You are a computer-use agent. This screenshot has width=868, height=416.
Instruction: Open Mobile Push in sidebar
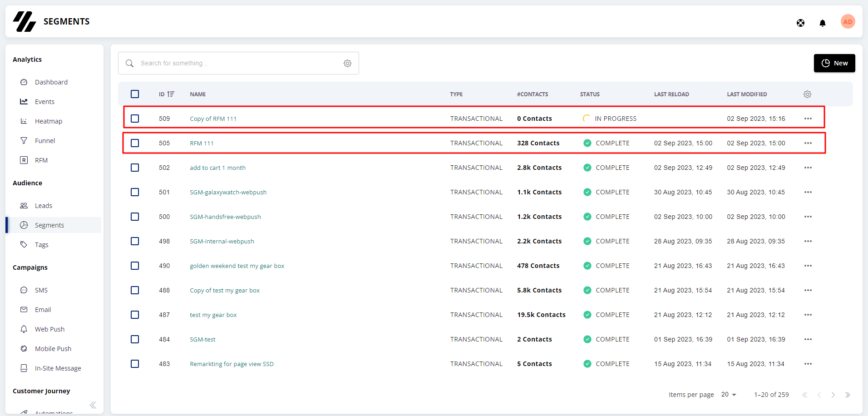53,349
